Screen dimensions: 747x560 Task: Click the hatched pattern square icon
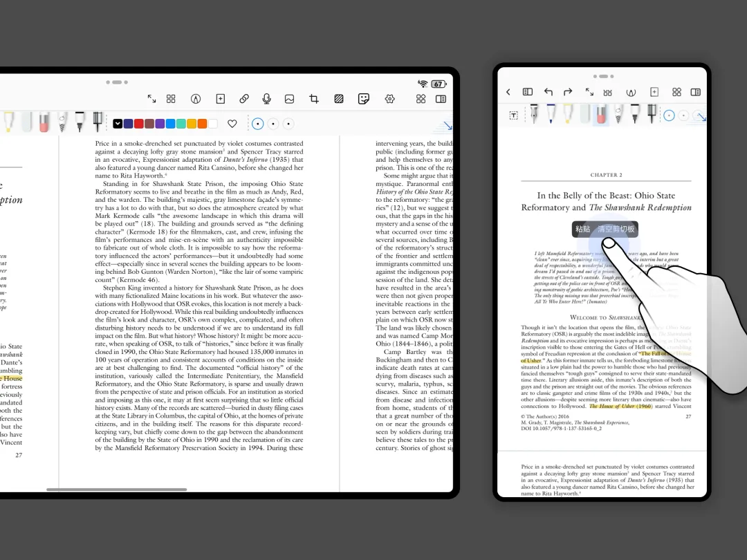[339, 99]
